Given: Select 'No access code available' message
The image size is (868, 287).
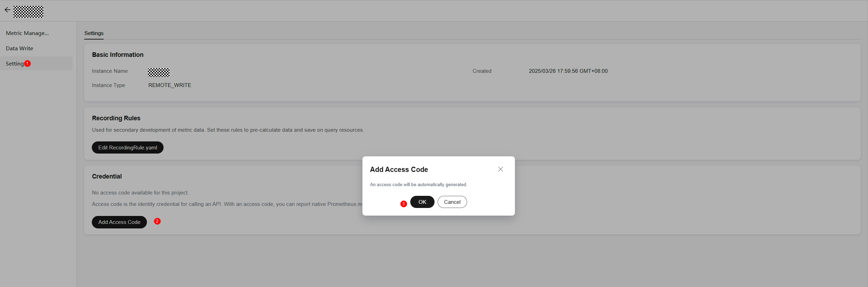Looking at the screenshot, I should pyautogui.click(x=140, y=193).
